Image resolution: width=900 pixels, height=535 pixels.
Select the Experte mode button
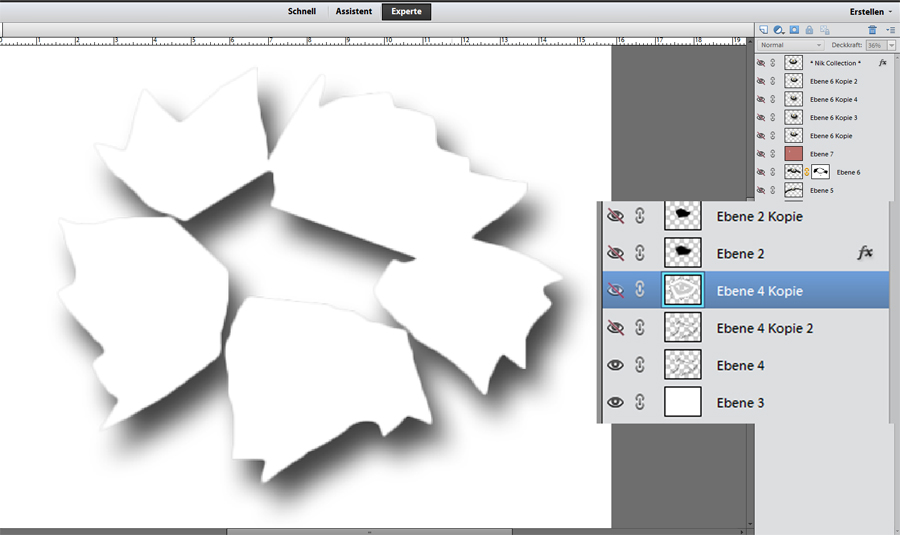click(x=406, y=12)
